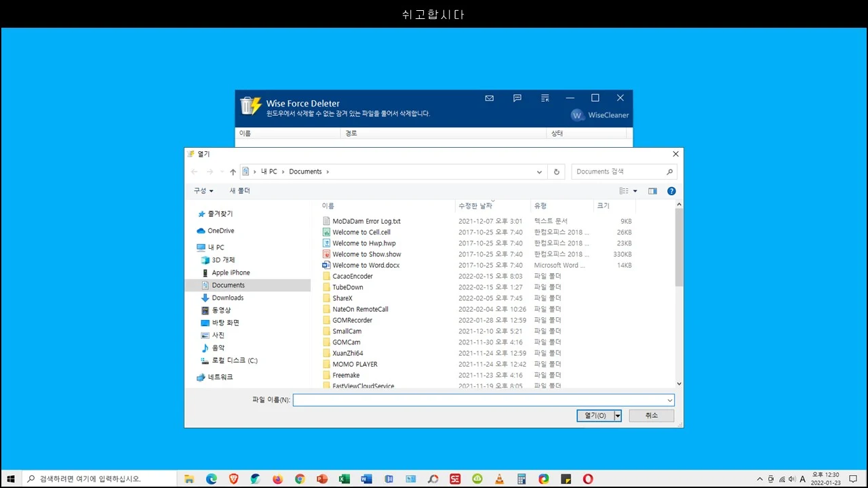Sort files by the 크기 column header
This screenshot has height=488, width=868.
tap(614, 206)
